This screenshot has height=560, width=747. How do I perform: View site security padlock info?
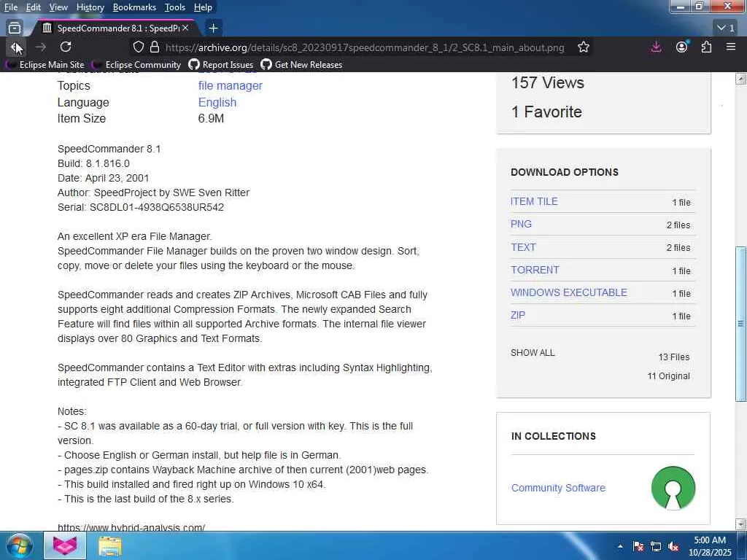(x=154, y=47)
